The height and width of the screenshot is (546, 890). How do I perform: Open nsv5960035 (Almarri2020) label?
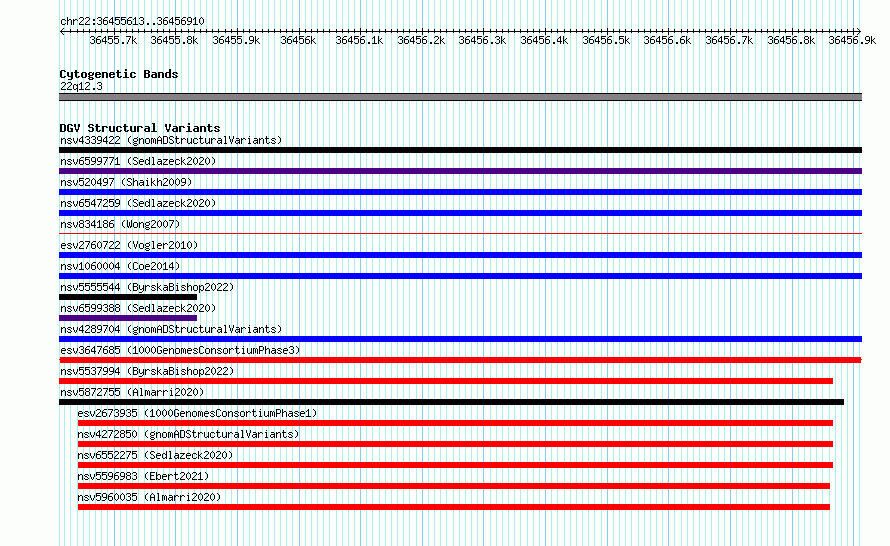coord(149,497)
